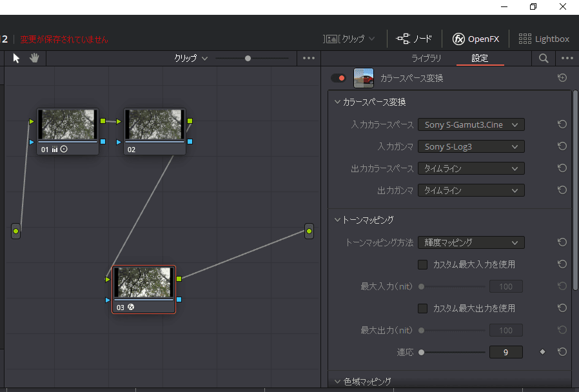Open the node editor クリップ mode dropdown
Viewport: 579px width, 392px height.
pos(191,58)
